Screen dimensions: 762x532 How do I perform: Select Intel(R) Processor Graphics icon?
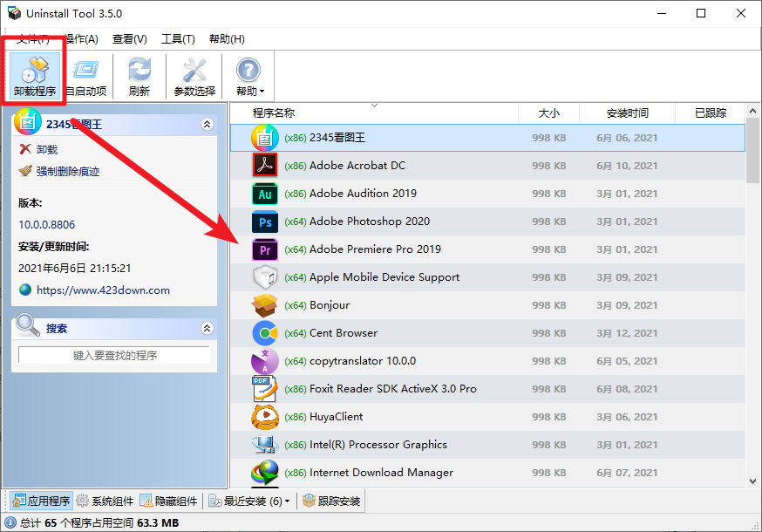tap(265, 445)
